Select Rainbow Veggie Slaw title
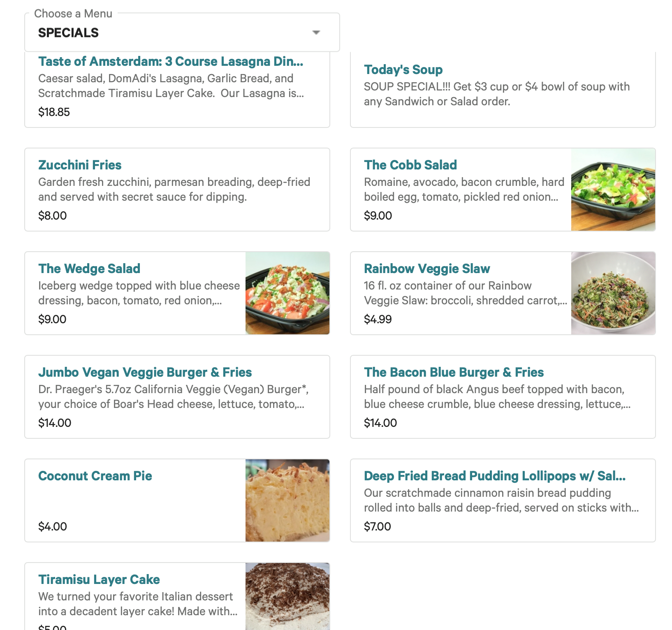 coord(427,269)
